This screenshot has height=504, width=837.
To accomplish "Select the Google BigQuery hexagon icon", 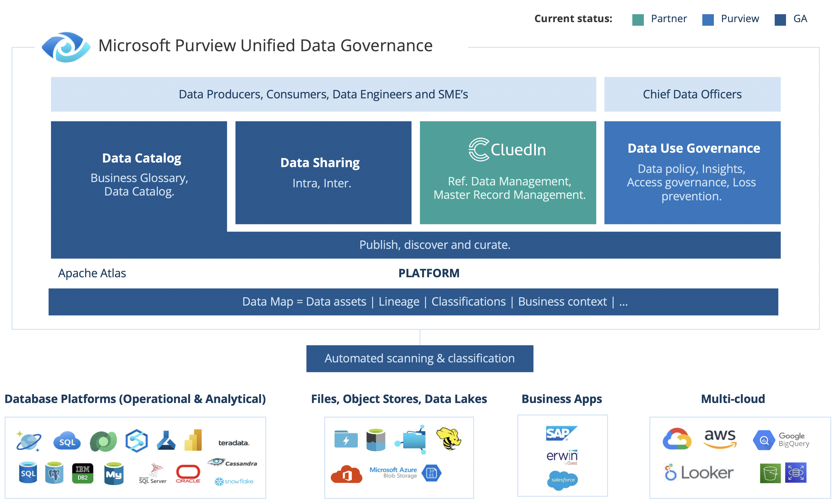I will (x=764, y=440).
